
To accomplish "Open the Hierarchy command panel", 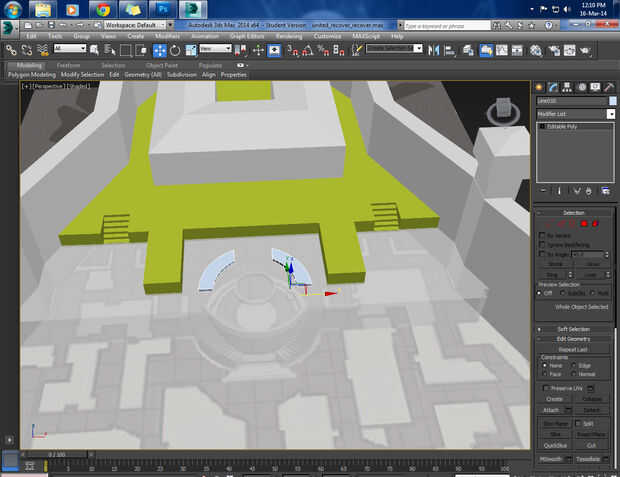I will (x=566, y=88).
